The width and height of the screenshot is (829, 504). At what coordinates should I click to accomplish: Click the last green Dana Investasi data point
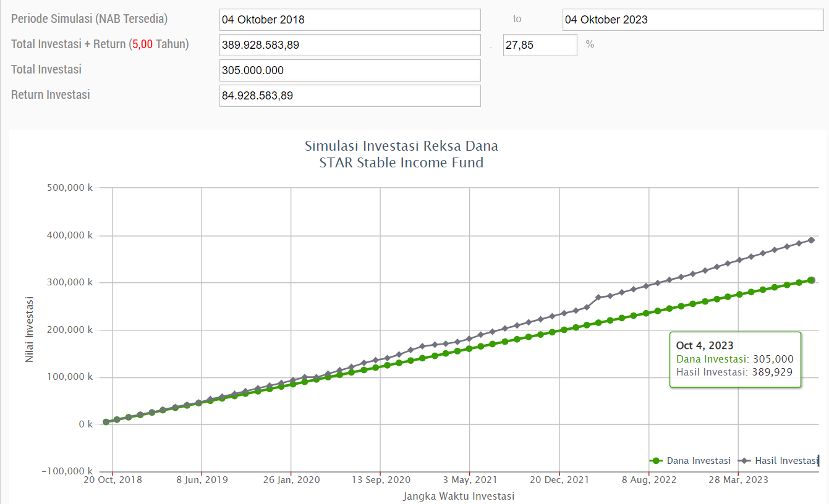point(811,280)
